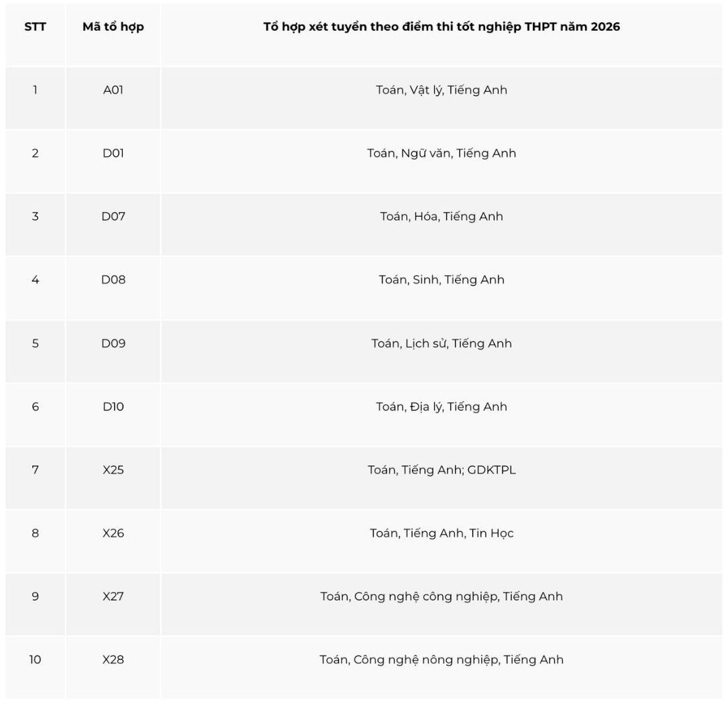Click the "Công nghệ nông nghiệp" combination cell
The image size is (728, 709).
click(x=441, y=660)
